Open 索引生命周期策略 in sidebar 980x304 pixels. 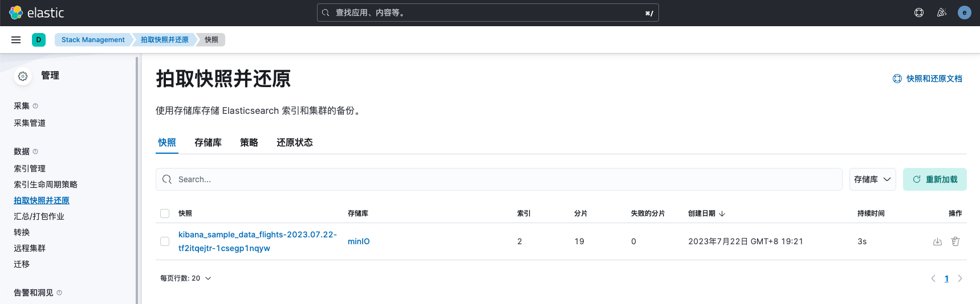pyautogui.click(x=46, y=184)
